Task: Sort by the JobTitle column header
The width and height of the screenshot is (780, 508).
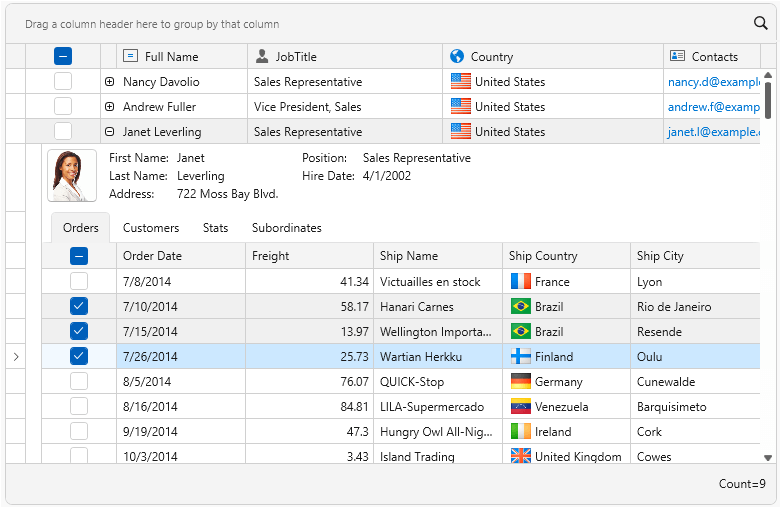Action: click(345, 56)
